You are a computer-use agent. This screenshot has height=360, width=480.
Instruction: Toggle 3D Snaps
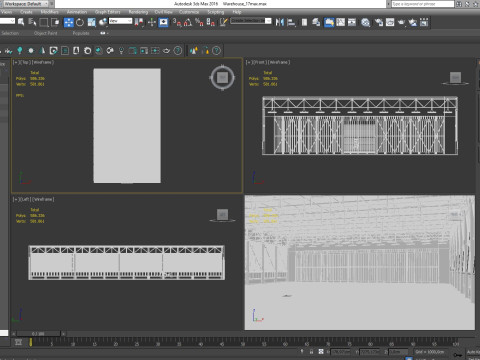click(177, 22)
